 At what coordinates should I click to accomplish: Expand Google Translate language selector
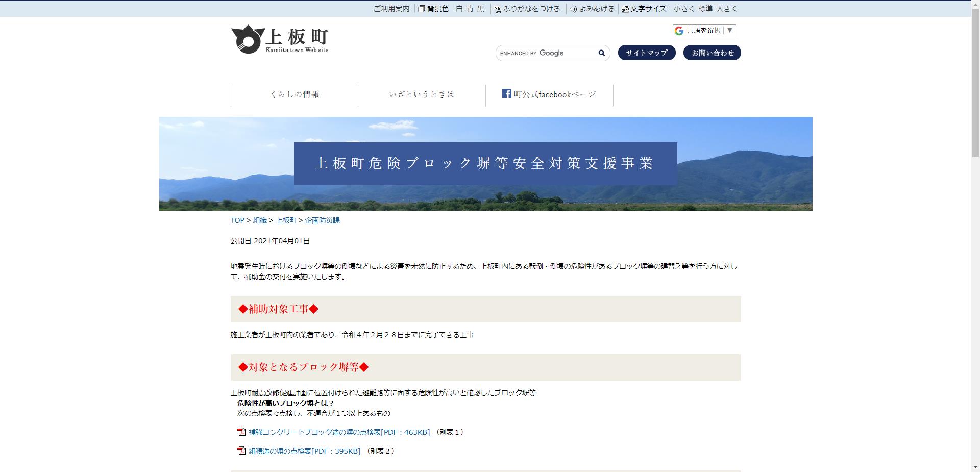pyautogui.click(x=703, y=31)
